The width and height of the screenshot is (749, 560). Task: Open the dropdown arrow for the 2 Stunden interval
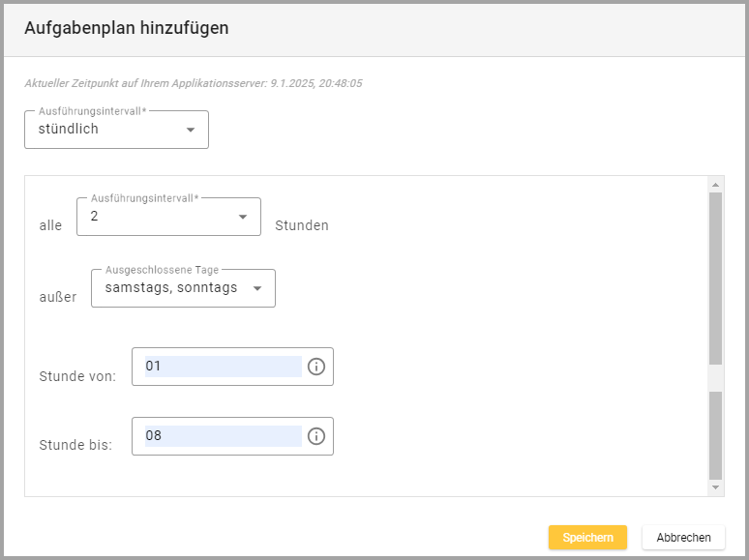[242, 217]
